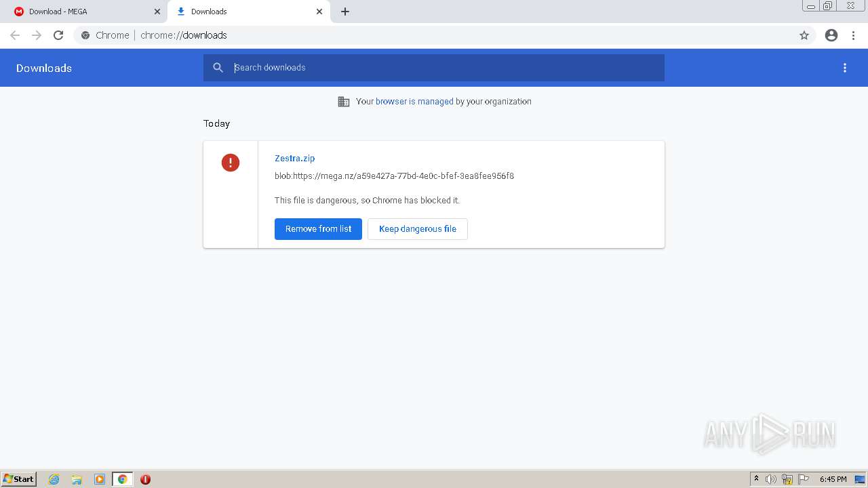Open Action Center flag icon
Viewport: 868px width, 488px height.
coord(804,479)
